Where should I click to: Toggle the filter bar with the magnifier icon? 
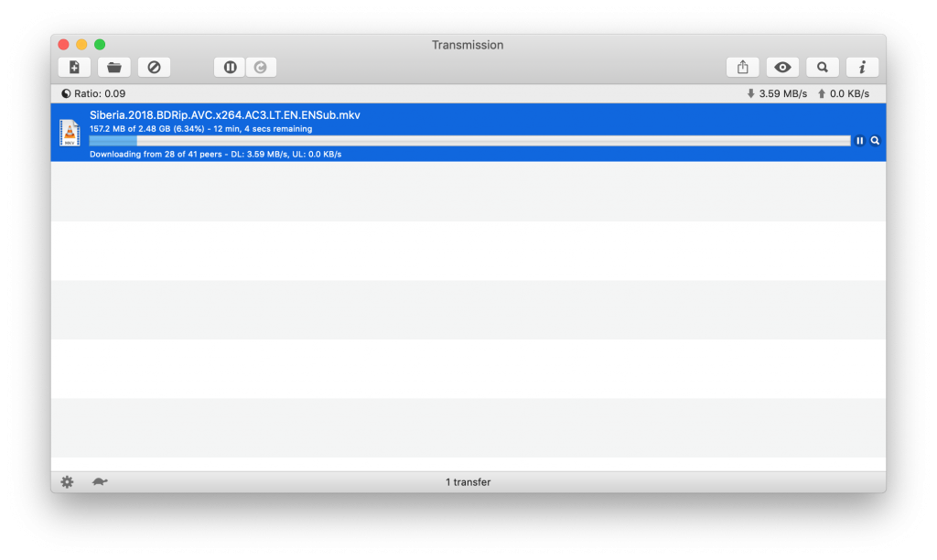click(x=823, y=67)
